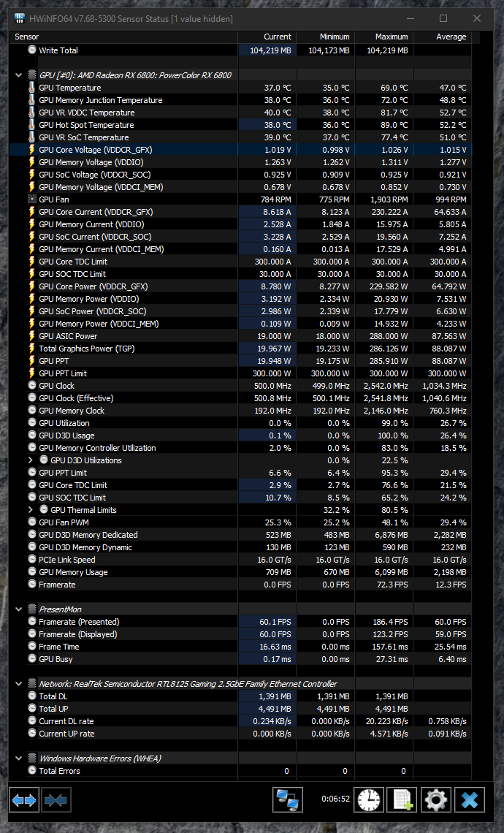Click the Write Total gauge icon

click(32, 50)
